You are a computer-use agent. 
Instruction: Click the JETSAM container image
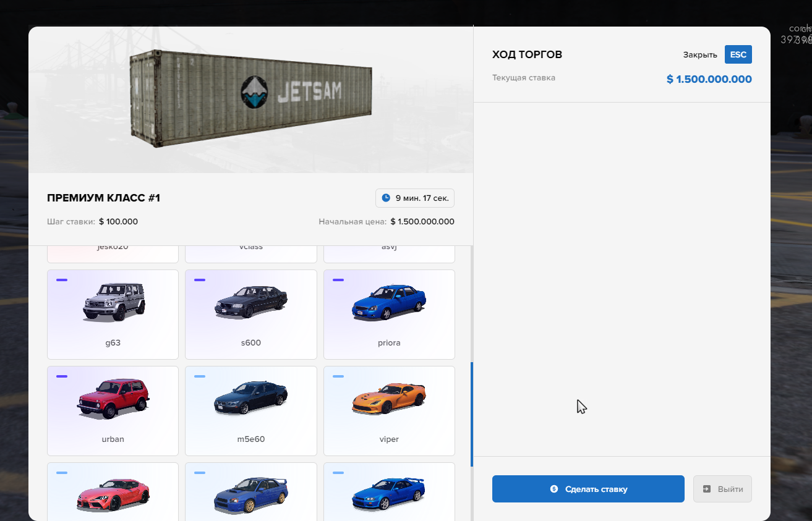click(251, 99)
